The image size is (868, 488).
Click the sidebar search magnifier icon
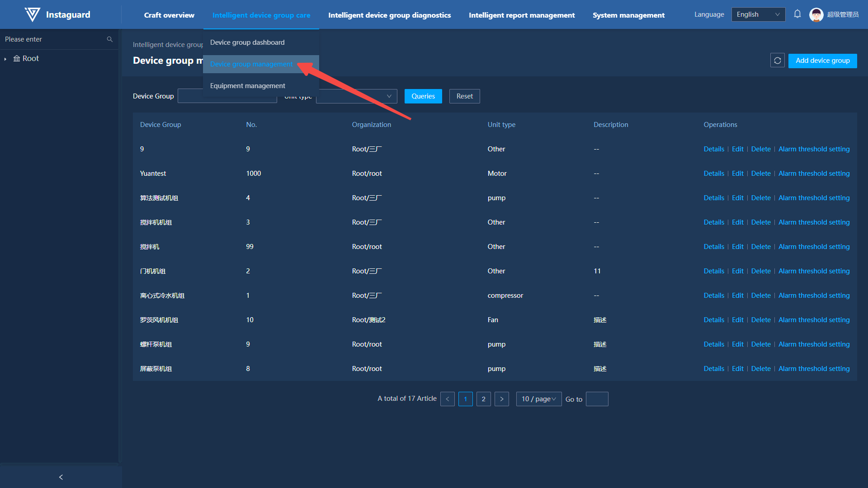pyautogui.click(x=109, y=39)
